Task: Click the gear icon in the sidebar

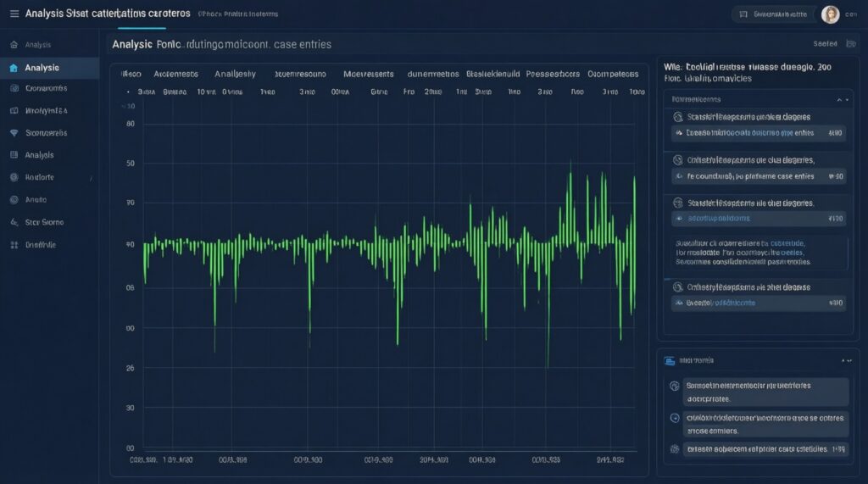Action: point(14,178)
